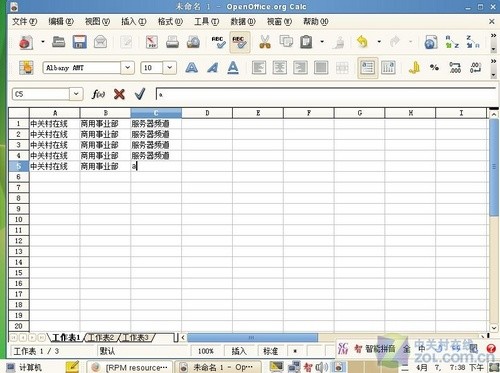Apply currency number format icon
The width and height of the screenshot is (500, 373).
(414, 68)
